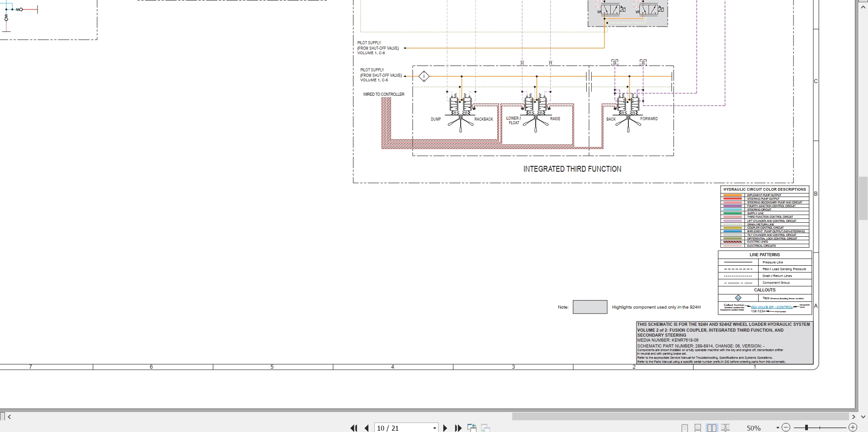Click the Component Group pattern entry
This screenshot has width=868, height=432.
pyautogui.click(x=765, y=283)
